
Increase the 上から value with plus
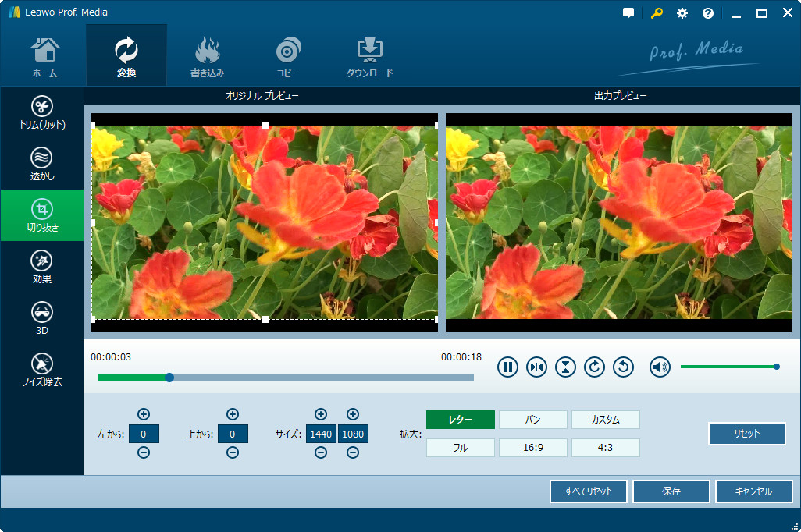click(233, 414)
